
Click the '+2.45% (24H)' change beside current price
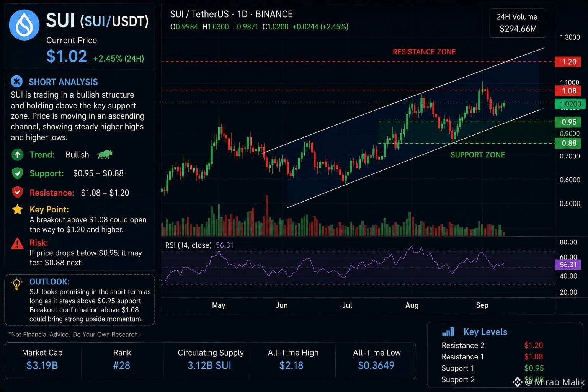point(119,59)
